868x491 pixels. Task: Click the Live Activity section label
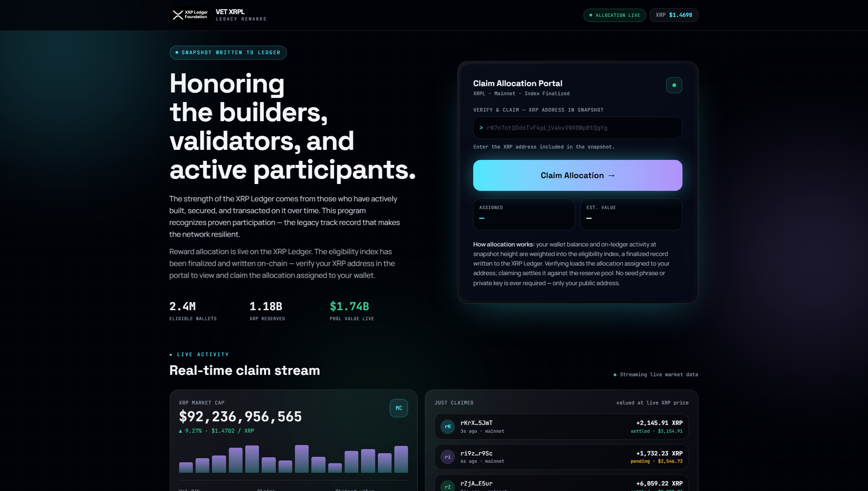tap(199, 355)
